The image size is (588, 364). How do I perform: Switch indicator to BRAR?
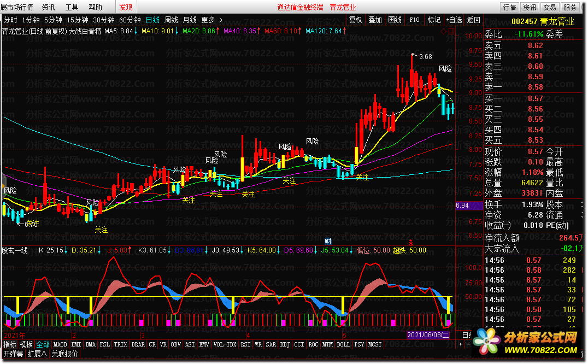138,344
